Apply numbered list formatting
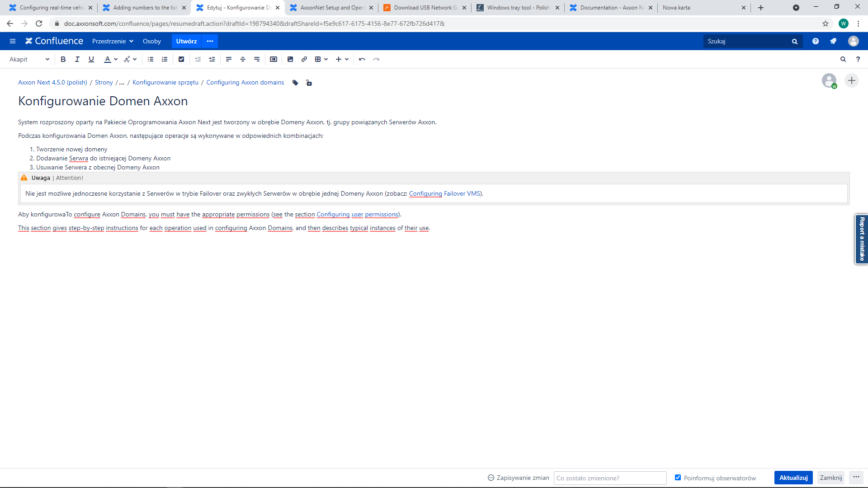 pyautogui.click(x=165, y=59)
